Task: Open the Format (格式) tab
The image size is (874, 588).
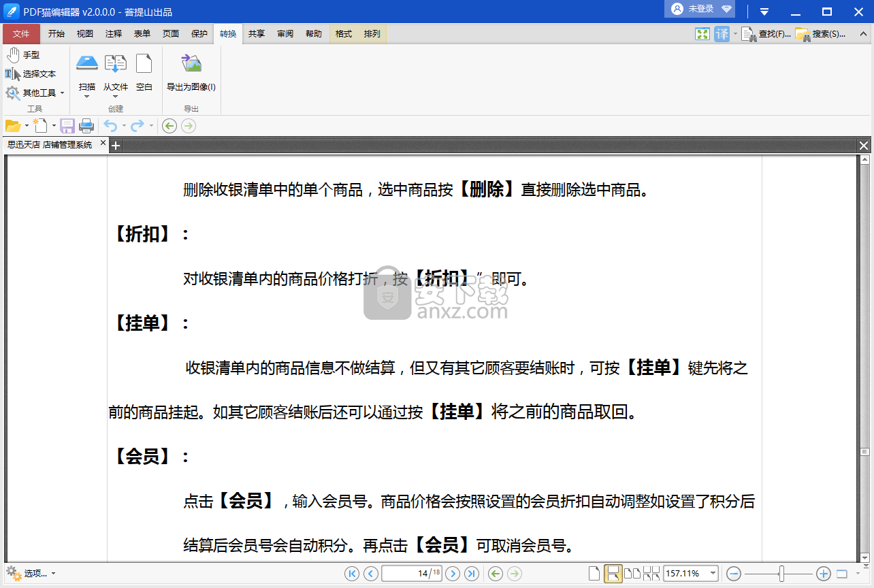Action: pyautogui.click(x=344, y=33)
